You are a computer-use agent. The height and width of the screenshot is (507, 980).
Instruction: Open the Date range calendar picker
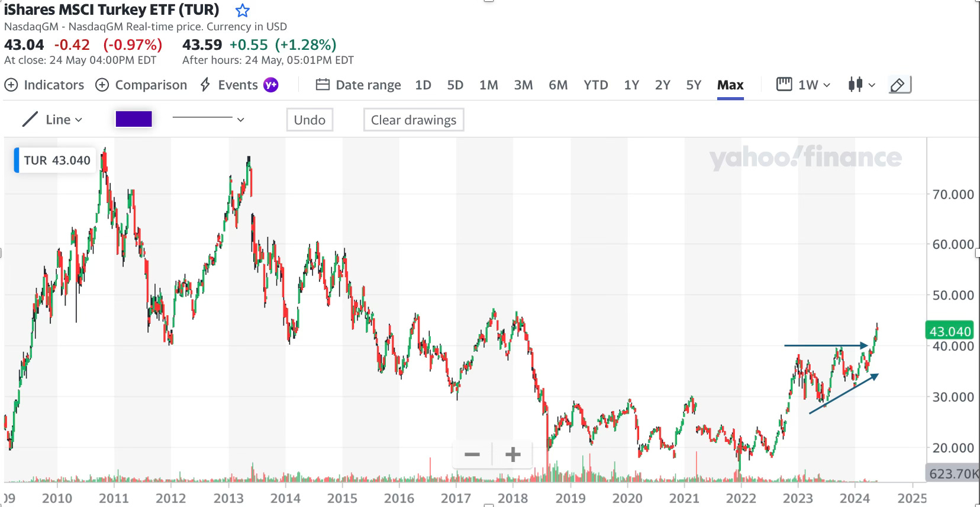[x=358, y=85]
